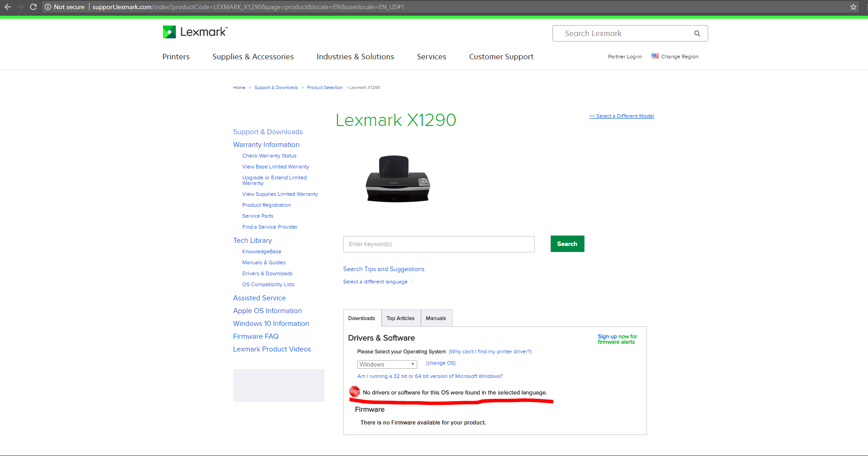The image size is (868, 456).
Task: Open Apple OS Information link
Action: click(267, 311)
